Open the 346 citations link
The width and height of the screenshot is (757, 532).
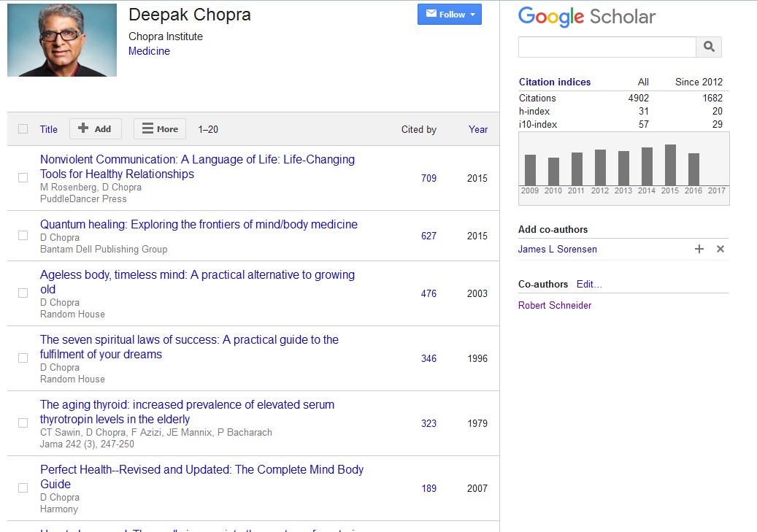coord(429,358)
